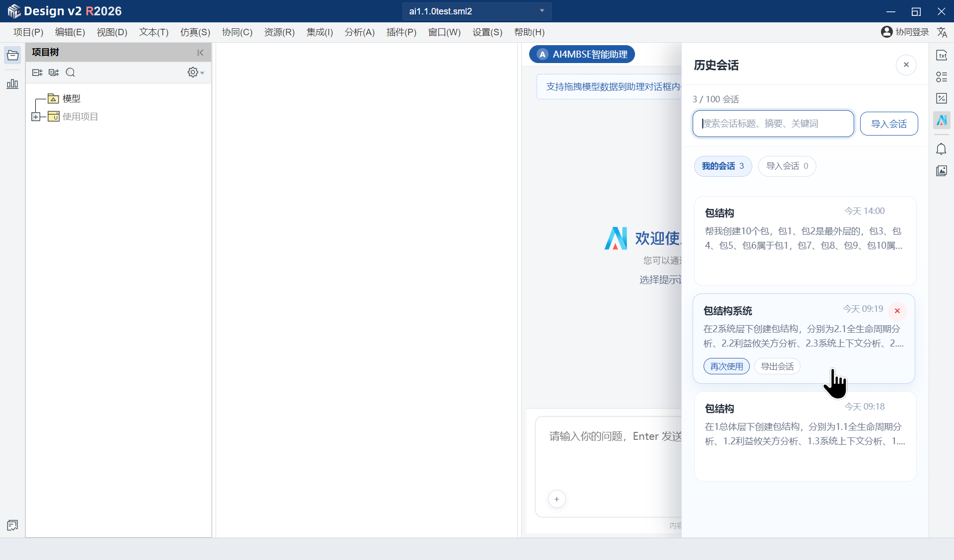Open the percent chart icon in right sidebar
This screenshot has width=954, height=560.
(x=942, y=98)
